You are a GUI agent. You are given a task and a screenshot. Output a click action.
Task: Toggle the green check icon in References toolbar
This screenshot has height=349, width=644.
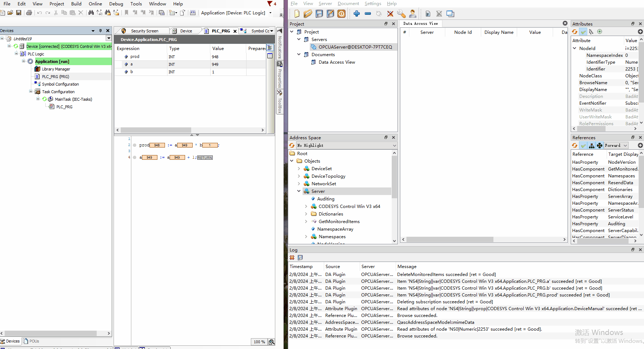click(583, 145)
